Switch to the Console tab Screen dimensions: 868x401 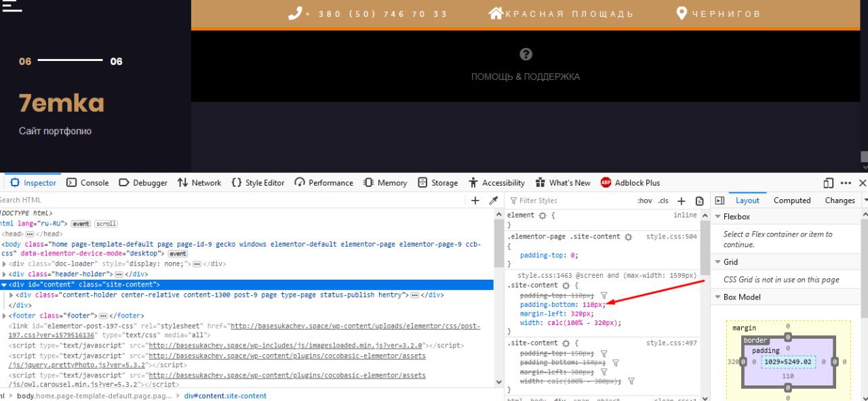click(87, 183)
